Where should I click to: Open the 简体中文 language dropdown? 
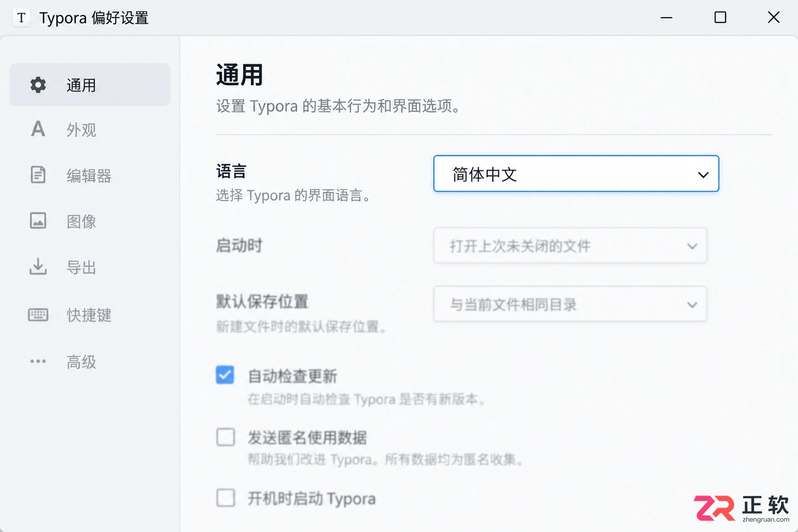(x=576, y=174)
